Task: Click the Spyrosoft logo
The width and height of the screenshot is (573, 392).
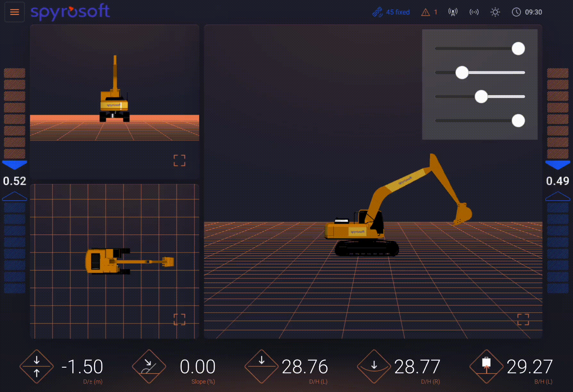Action: [70, 12]
